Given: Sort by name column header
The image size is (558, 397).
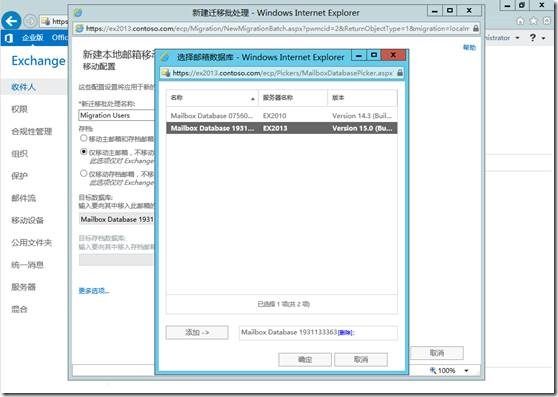Looking at the screenshot, I should (212, 98).
